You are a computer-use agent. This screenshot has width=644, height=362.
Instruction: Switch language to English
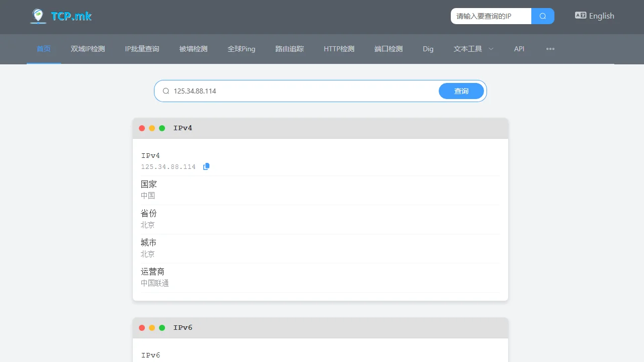point(601,16)
